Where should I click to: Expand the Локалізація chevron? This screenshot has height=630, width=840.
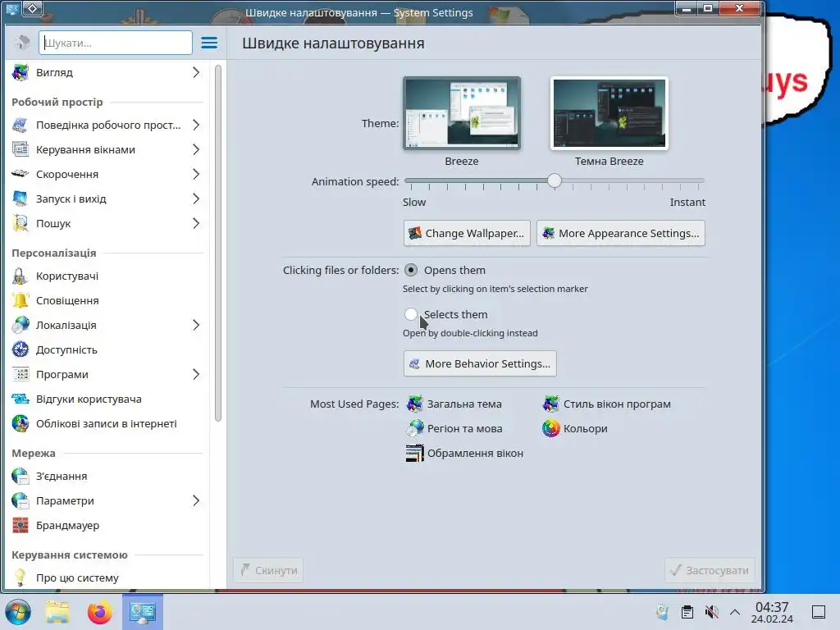[196, 325]
